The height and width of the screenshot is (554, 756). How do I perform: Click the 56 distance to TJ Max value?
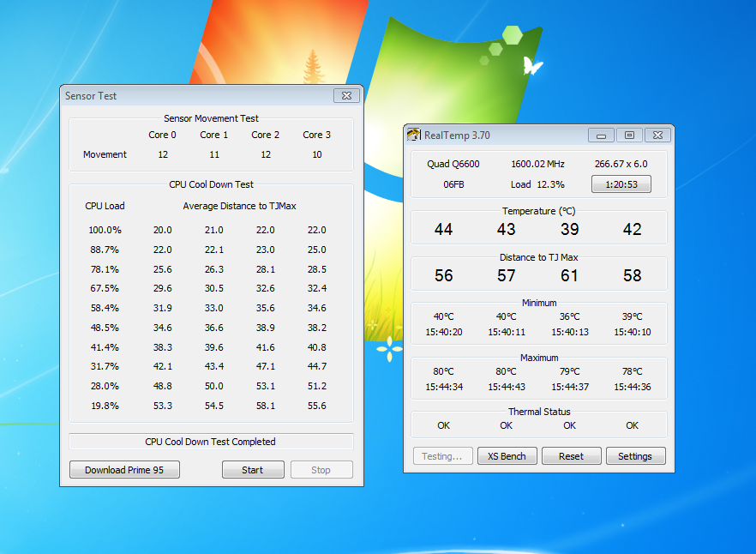click(x=444, y=275)
